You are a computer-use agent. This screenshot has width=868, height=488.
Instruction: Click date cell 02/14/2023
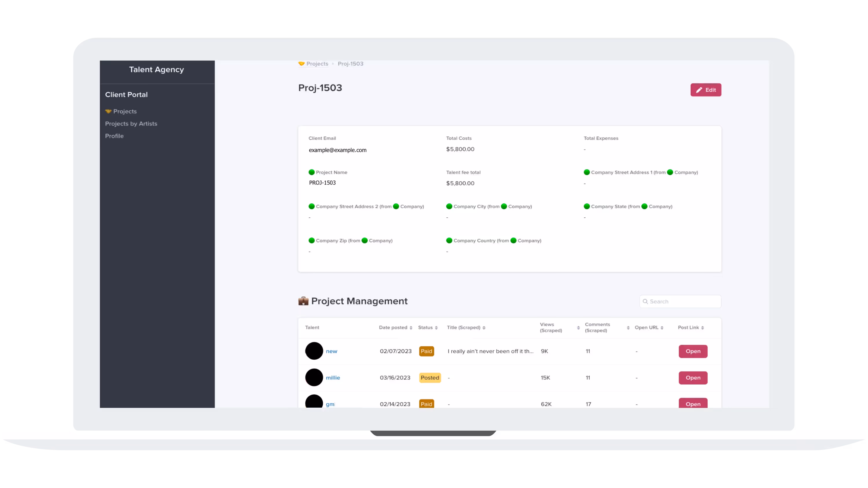395,404
